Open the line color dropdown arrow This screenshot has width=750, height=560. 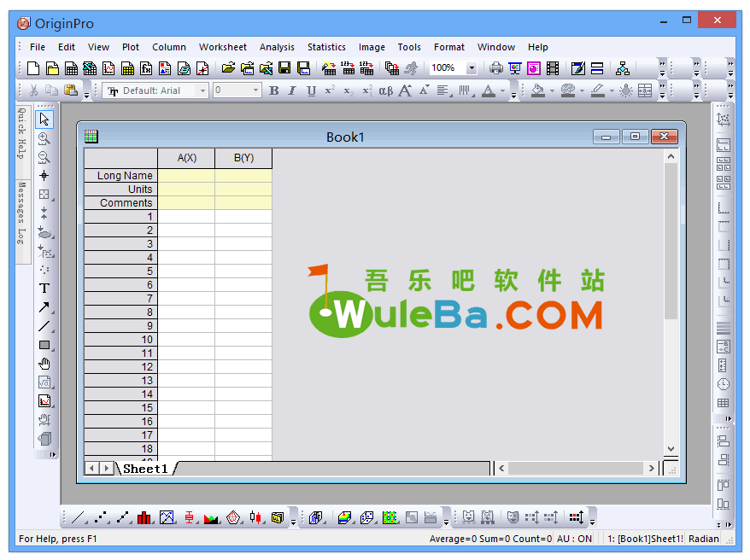[x=612, y=90]
